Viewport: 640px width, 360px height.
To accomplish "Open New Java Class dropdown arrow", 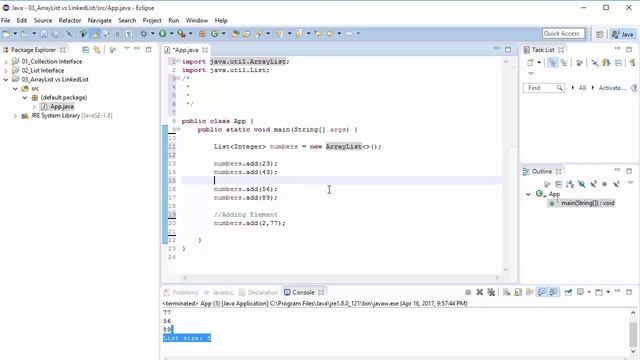I will [224, 34].
